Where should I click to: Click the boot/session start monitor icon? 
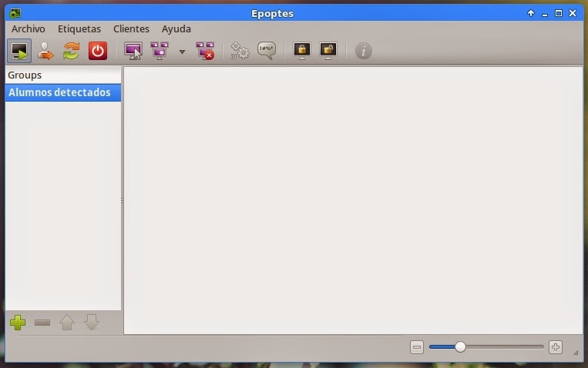point(19,51)
